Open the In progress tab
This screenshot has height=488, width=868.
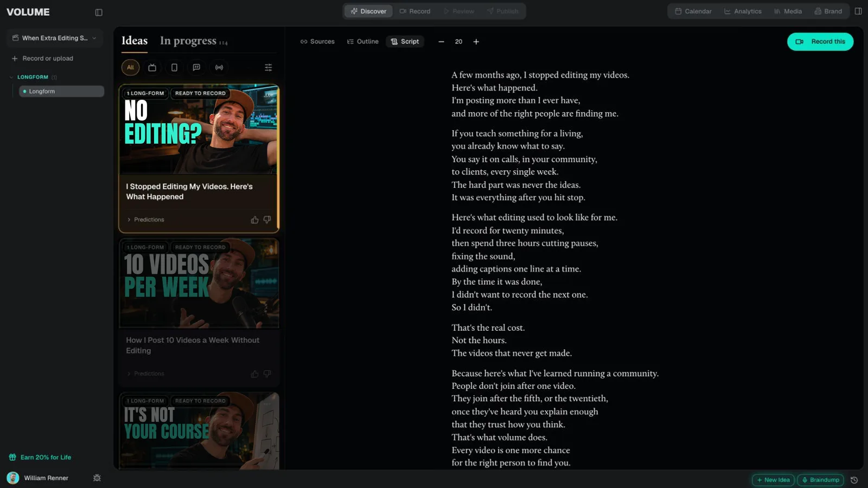194,41
